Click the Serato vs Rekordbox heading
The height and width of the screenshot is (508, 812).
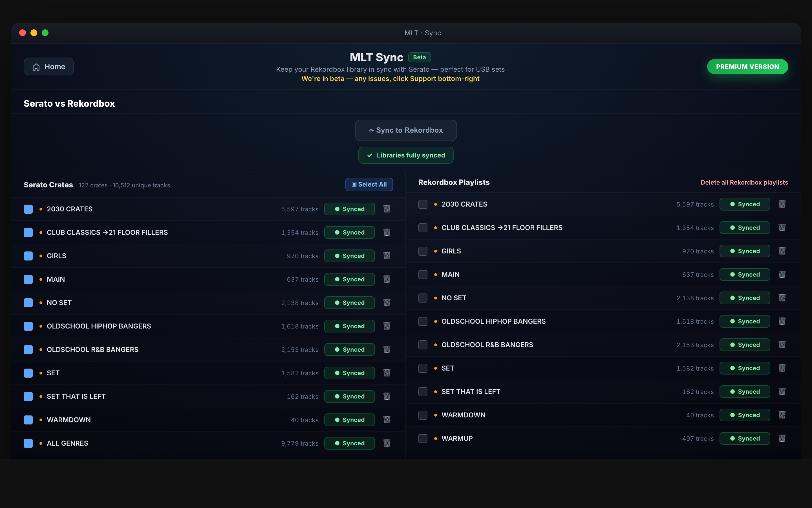(69, 104)
